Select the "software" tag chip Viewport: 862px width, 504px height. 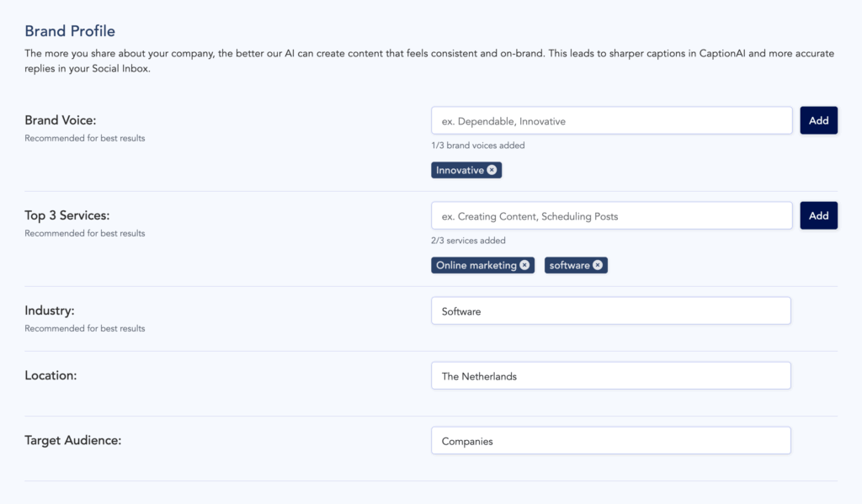(x=571, y=264)
